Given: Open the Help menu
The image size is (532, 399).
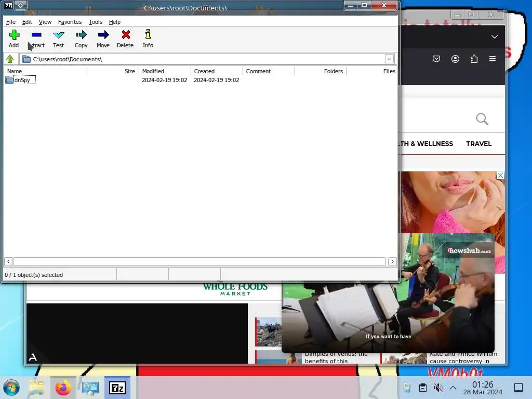Looking at the screenshot, I should [115, 22].
